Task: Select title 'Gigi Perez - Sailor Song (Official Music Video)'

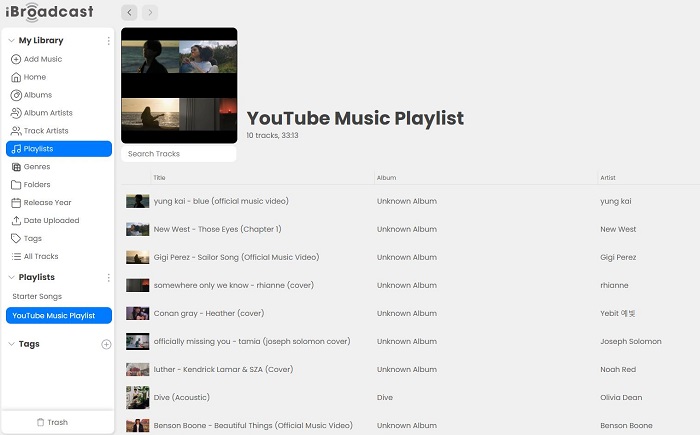Action: (x=237, y=257)
